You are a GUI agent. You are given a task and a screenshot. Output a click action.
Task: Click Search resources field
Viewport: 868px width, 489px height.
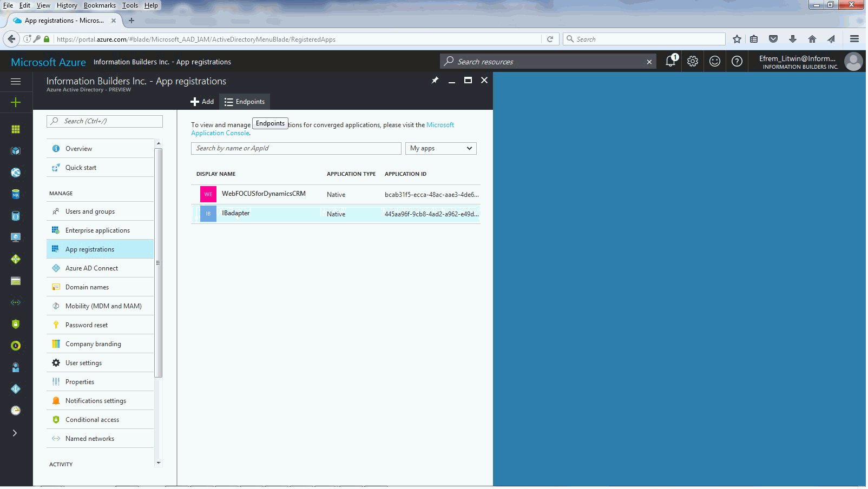tap(543, 62)
